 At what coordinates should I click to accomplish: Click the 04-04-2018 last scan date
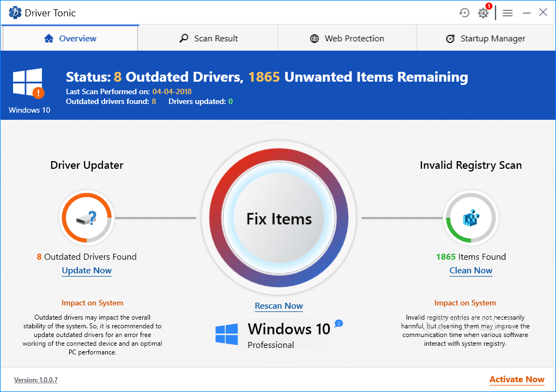tap(172, 91)
